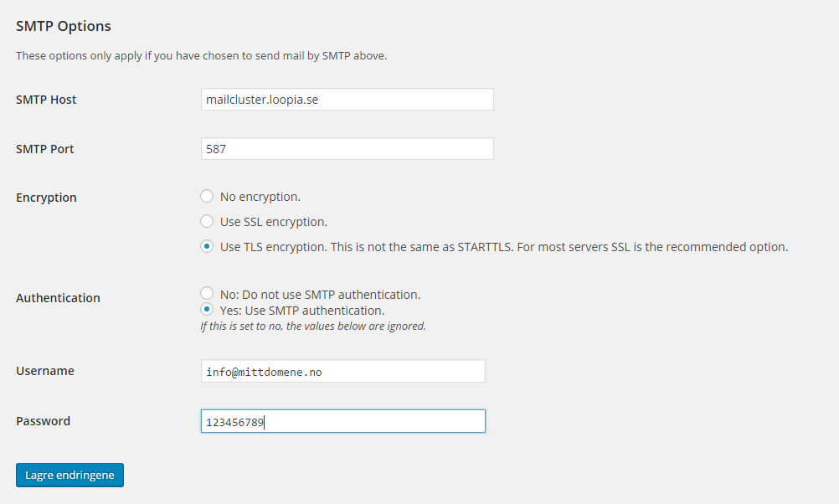Click the Password input field

pyautogui.click(x=343, y=422)
